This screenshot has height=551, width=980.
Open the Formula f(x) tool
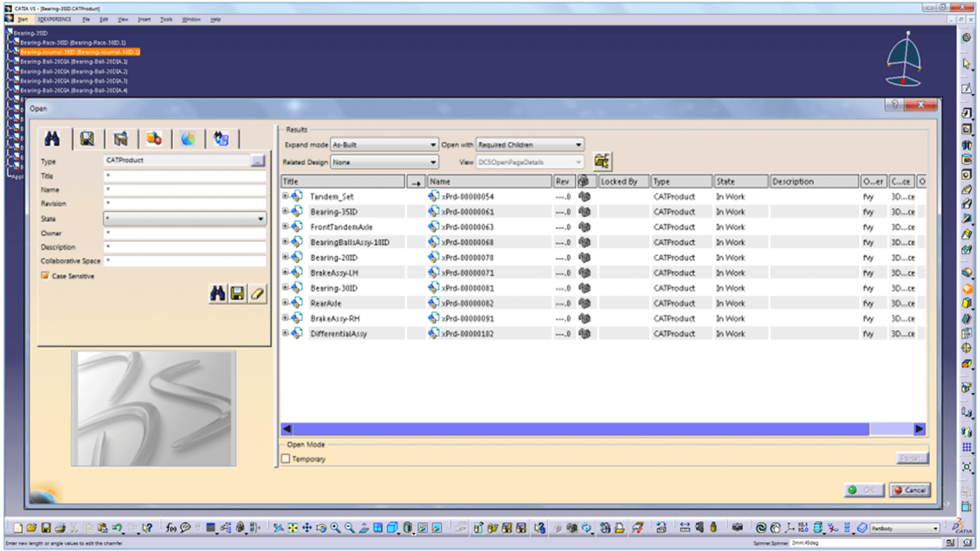click(171, 528)
